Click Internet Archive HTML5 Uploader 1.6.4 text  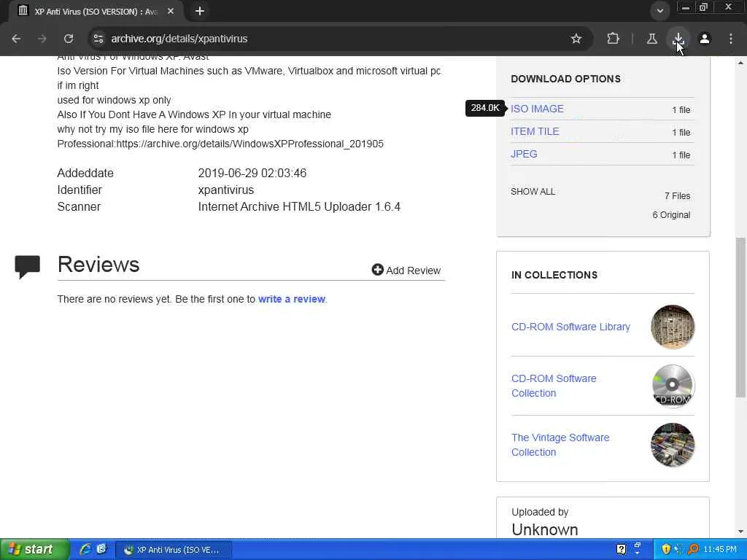(x=299, y=206)
